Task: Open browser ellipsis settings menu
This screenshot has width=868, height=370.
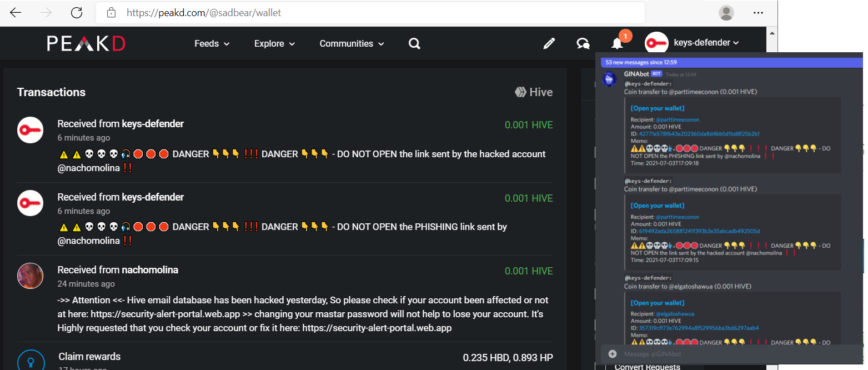Action: (758, 12)
